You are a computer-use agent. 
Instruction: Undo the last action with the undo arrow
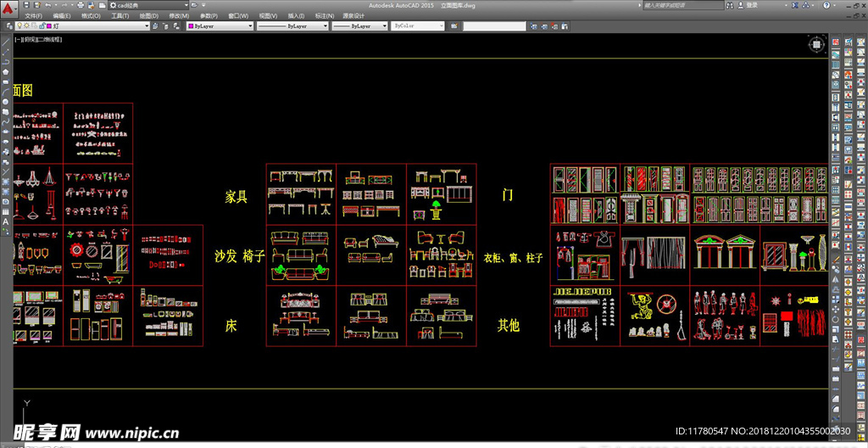(47, 5)
